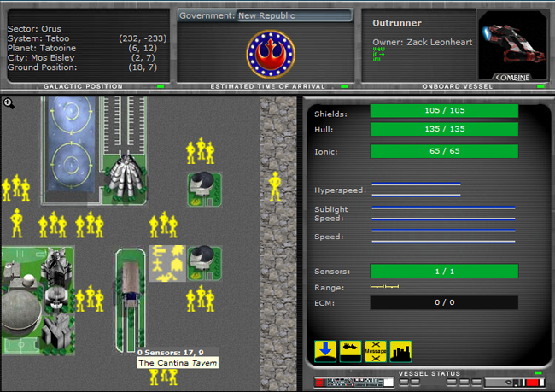Click the Sensors 1 / 1 bar
This screenshot has height=392, width=555.
coord(444,272)
